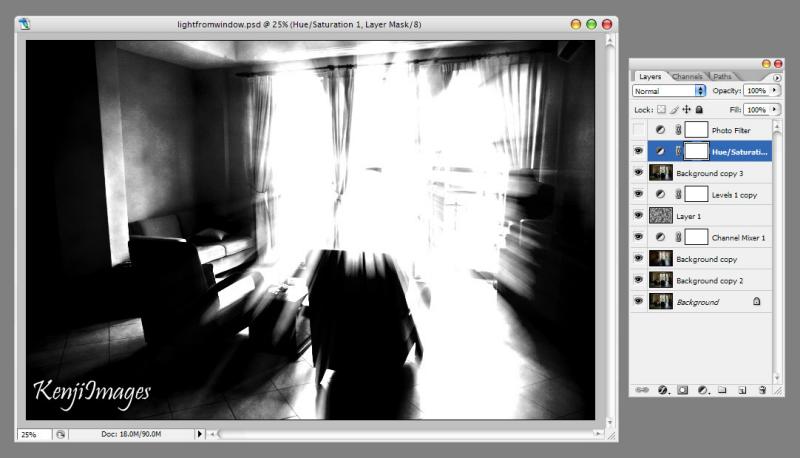Create a new layer with bottom icon
800x458 pixels.
click(742, 390)
